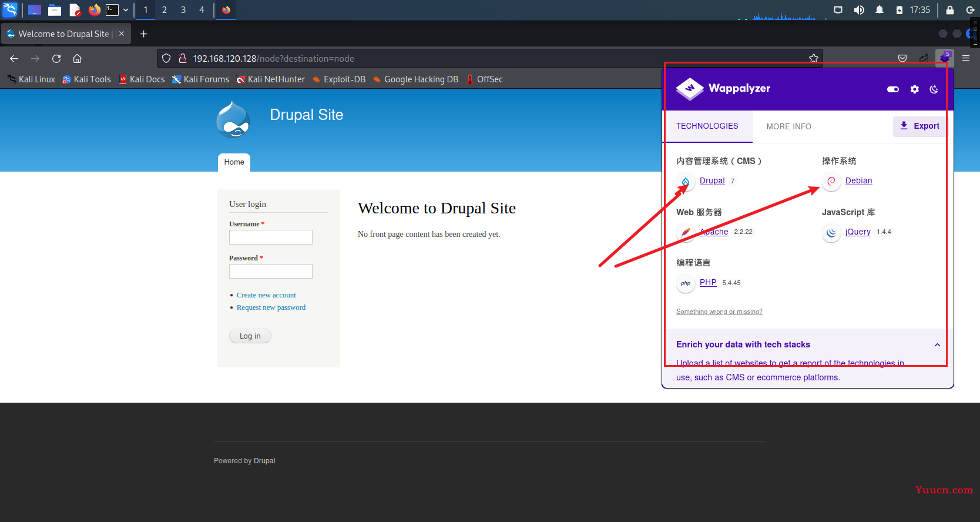Click the Powered by Drupal link
This screenshot has width=980, height=522.
(264, 461)
